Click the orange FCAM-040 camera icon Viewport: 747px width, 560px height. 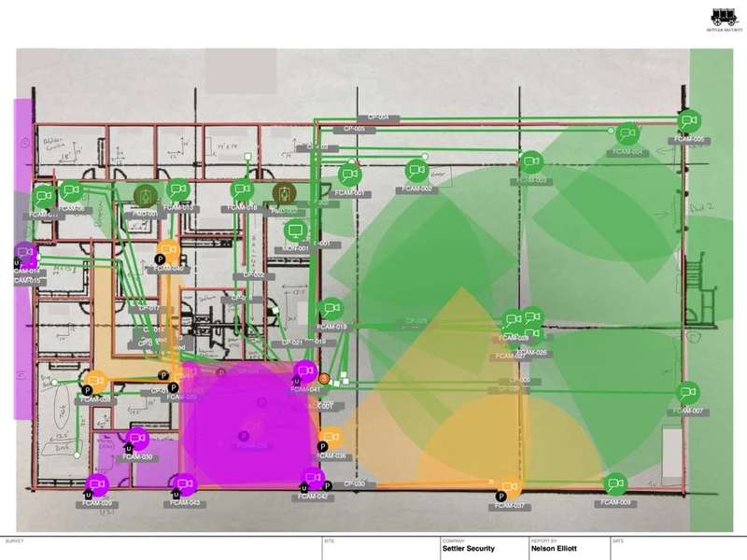tap(168, 251)
